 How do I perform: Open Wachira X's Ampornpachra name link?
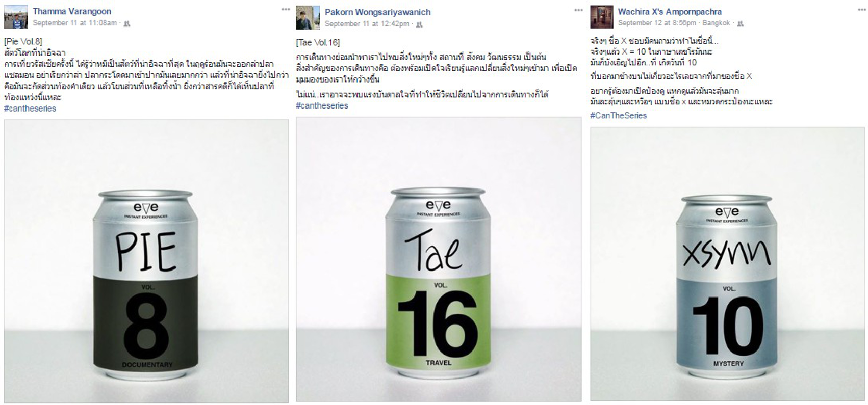(670, 11)
